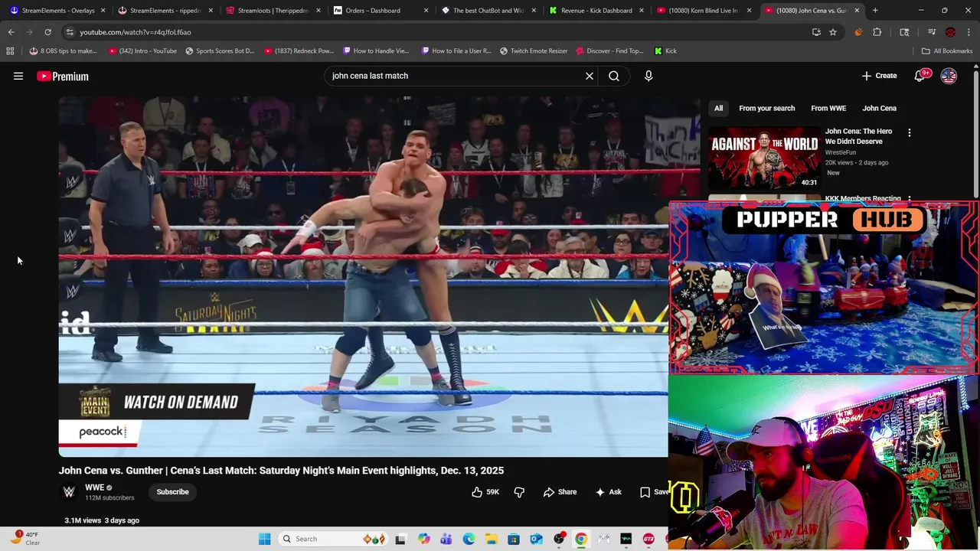Open Microsoft Store from taskbar
Screen dimensions: 980x551
click(x=514, y=539)
